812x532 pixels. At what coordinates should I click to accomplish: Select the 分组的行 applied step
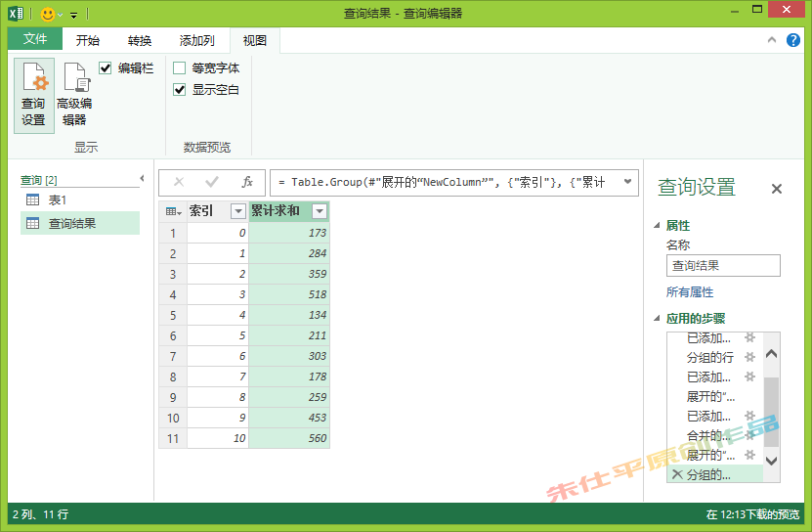[x=710, y=357]
